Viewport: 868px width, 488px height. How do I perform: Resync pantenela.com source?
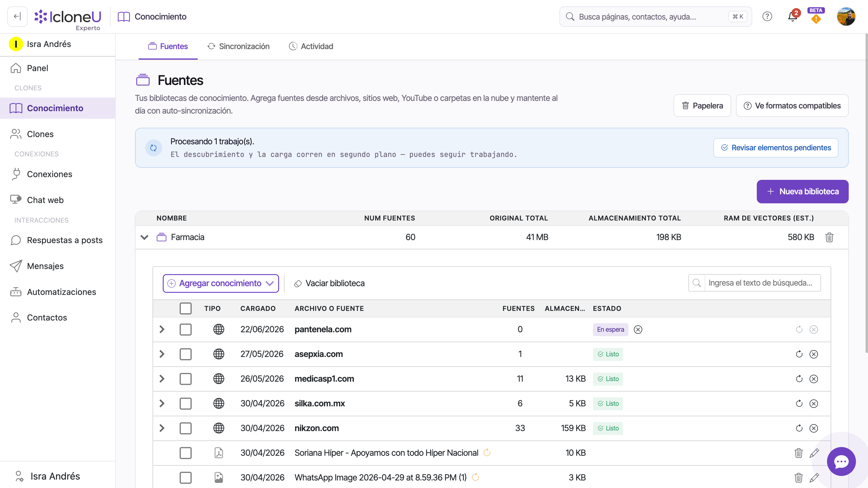(x=799, y=329)
